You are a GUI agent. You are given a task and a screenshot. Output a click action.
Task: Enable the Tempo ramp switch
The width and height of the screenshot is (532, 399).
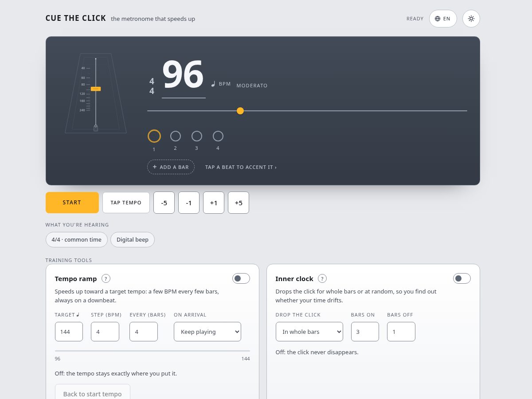241,278
